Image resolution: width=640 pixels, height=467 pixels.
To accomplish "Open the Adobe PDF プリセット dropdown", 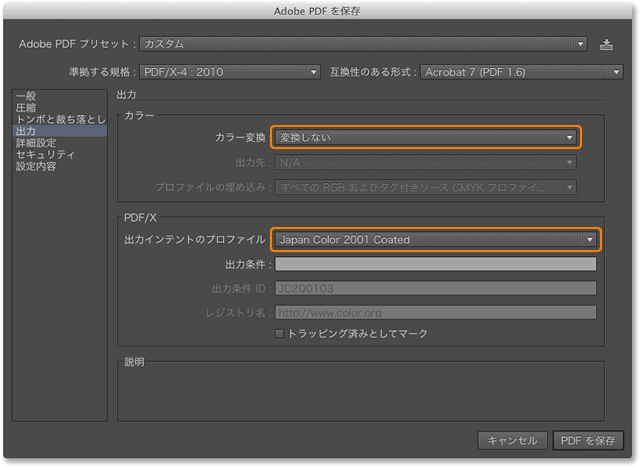I will [x=364, y=44].
